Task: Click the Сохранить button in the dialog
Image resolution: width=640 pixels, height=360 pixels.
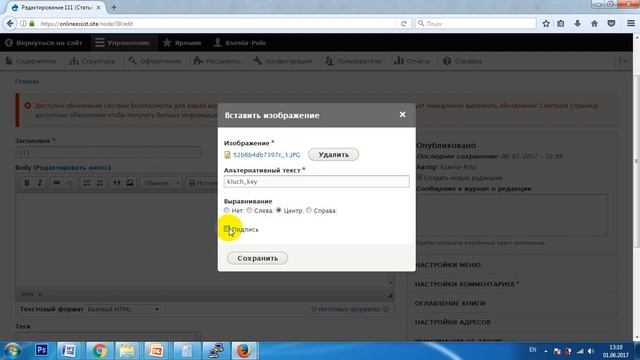Action: 258,258
